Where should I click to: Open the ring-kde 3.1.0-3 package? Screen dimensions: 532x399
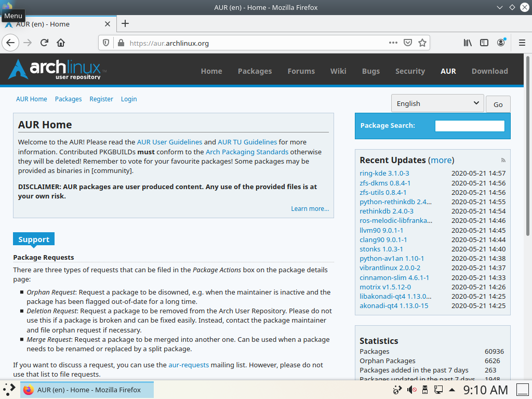[384, 174]
